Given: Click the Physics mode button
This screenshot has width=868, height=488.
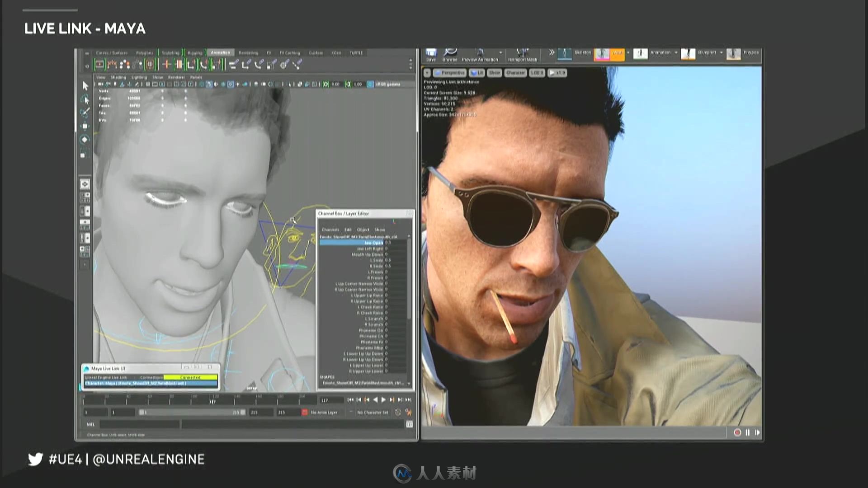Looking at the screenshot, I should 743,54.
